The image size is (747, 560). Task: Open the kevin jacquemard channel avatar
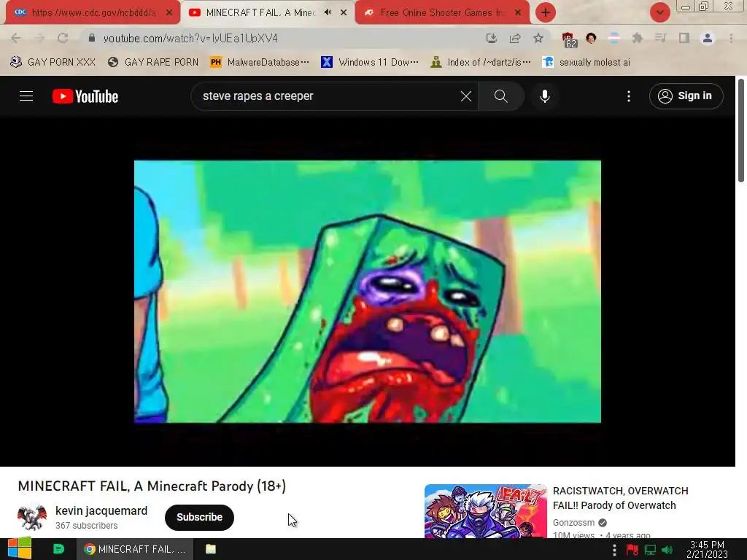pyautogui.click(x=32, y=517)
